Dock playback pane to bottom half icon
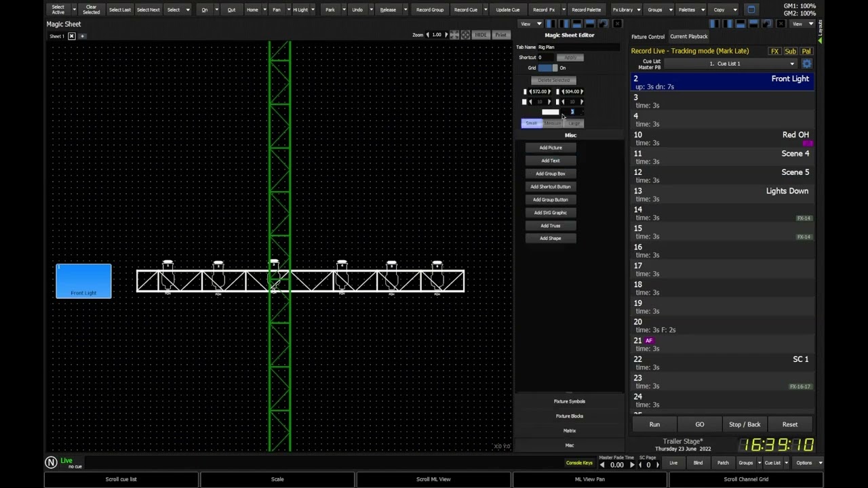The height and width of the screenshot is (488, 868). tap(741, 24)
